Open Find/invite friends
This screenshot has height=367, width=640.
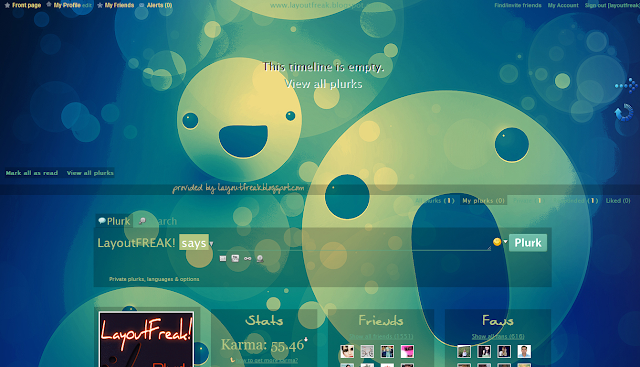pos(518,5)
